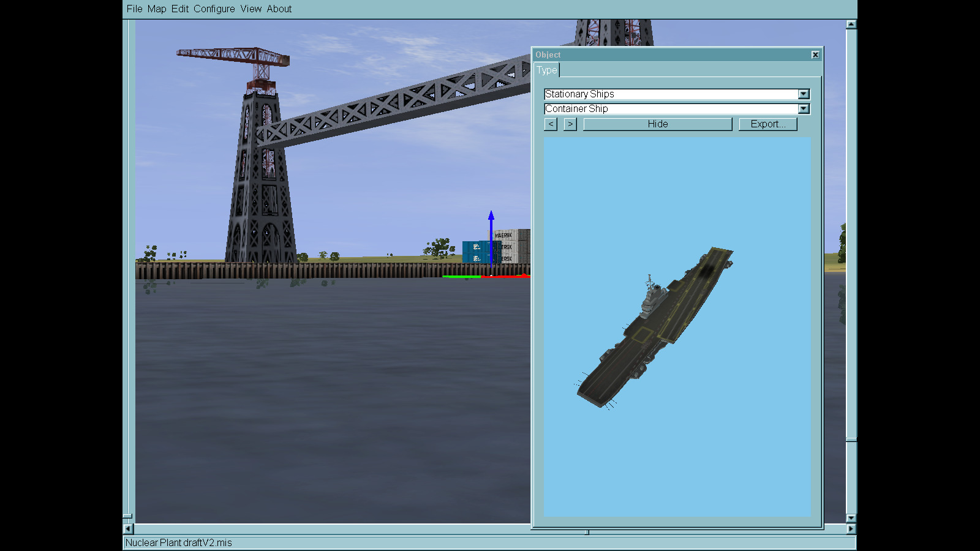Go to previous object with < button
Screen dimensions: 980x551
point(551,124)
